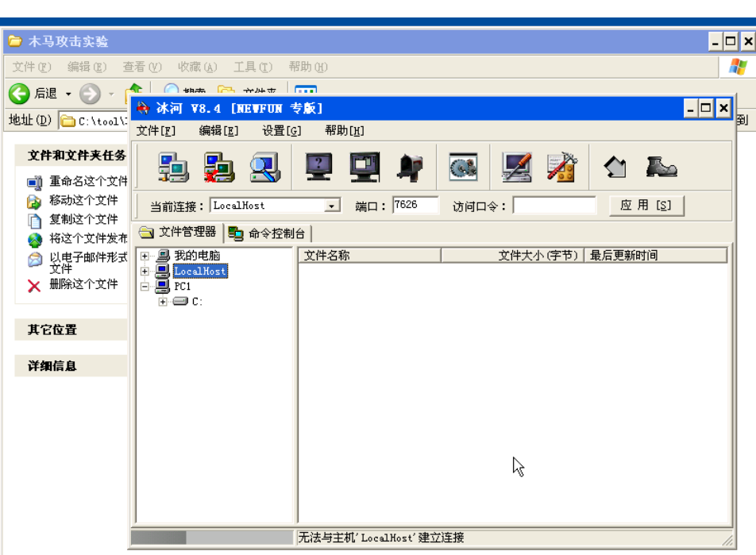Screen dimensions: 756x555
Task: Click the 文件名称 column header
Action: click(x=369, y=256)
